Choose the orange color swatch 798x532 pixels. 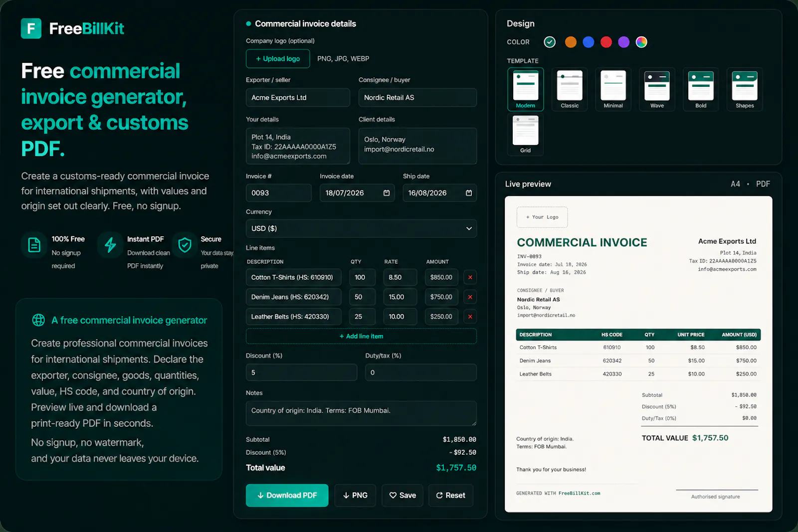(x=571, y=42)
